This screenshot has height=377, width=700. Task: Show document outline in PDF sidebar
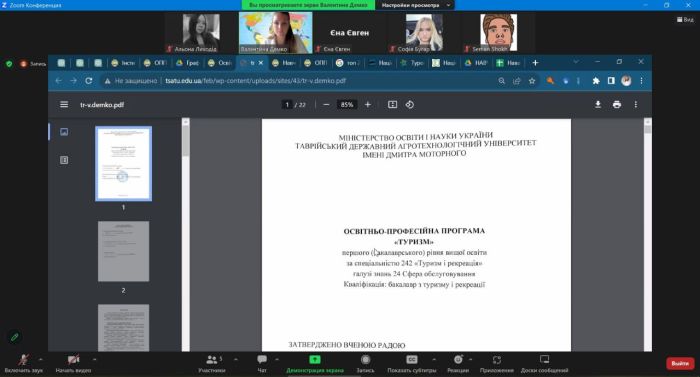[x=64, y=160]
